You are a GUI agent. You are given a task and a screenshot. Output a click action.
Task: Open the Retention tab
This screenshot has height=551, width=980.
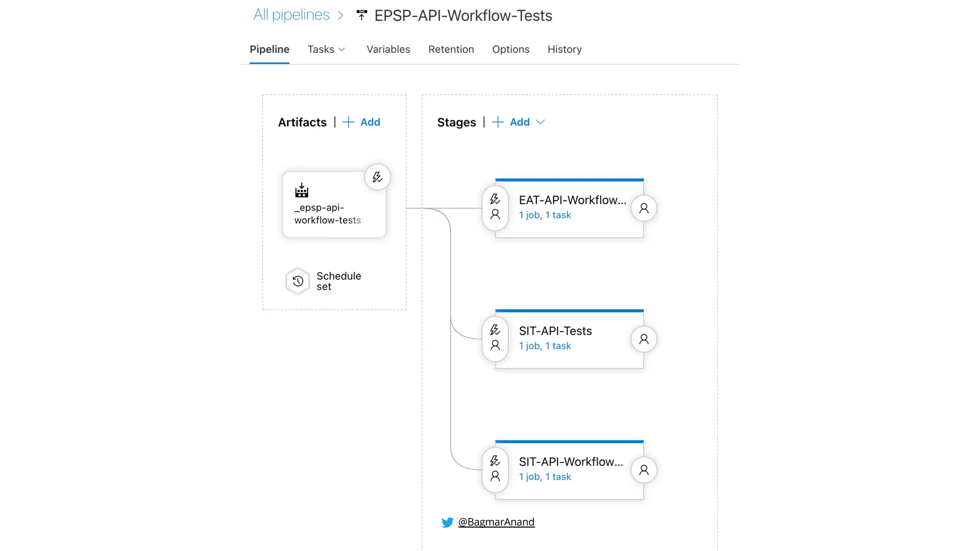tap(451, 49)
